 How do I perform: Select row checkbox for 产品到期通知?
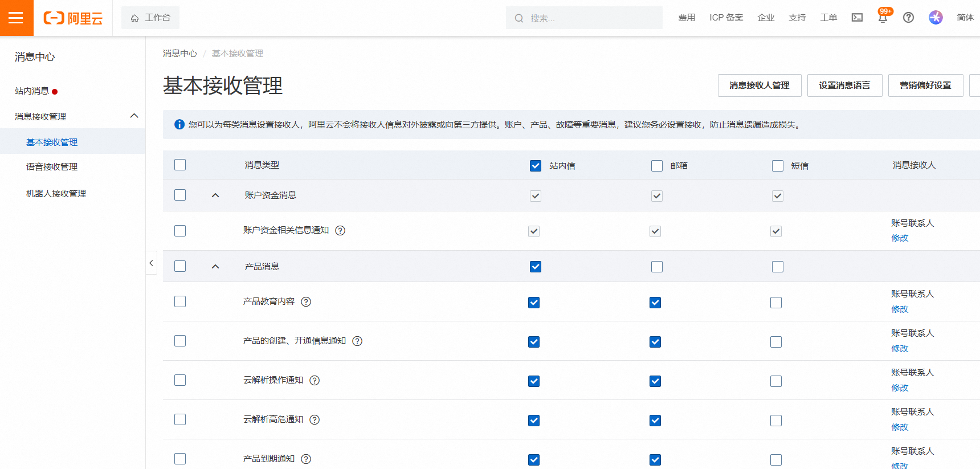[180, 459]
